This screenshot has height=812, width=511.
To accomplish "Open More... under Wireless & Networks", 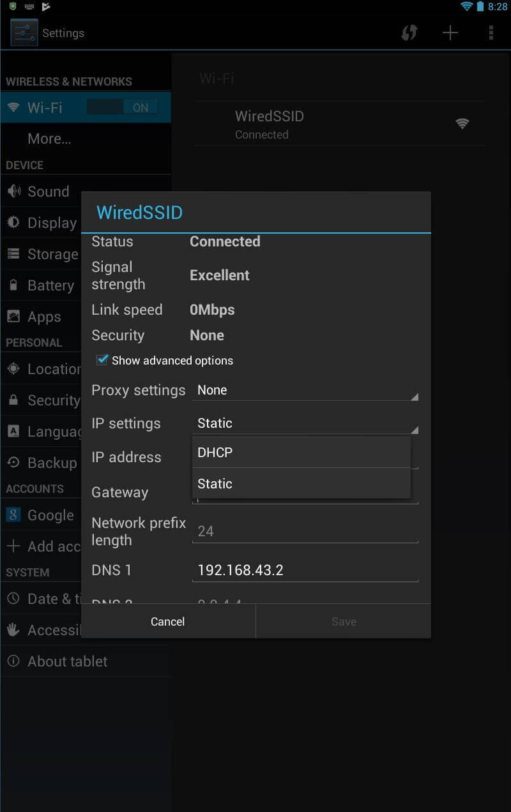I will [86, 139].
